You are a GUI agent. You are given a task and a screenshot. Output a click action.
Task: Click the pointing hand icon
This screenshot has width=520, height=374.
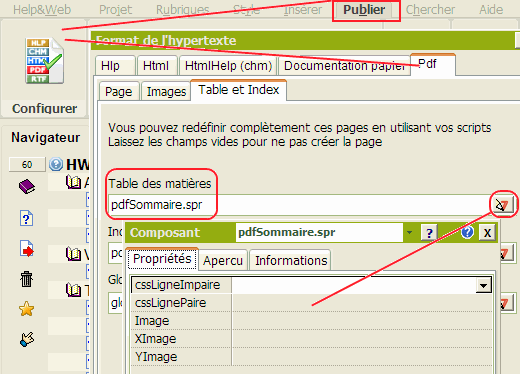click(27, 339)
